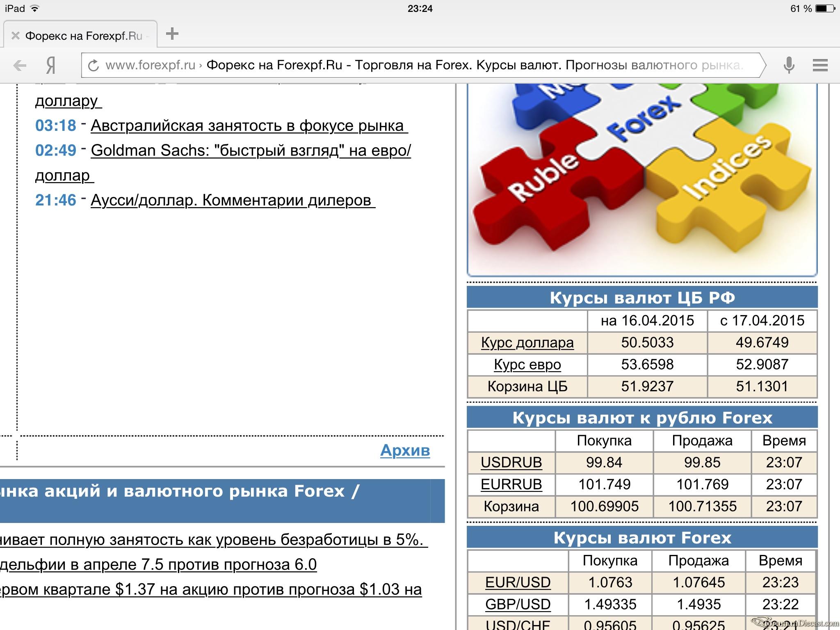This screenshot has height=630, width=840.
Task: Click GBP/USD buy price 1.49335
Action: 610,604
